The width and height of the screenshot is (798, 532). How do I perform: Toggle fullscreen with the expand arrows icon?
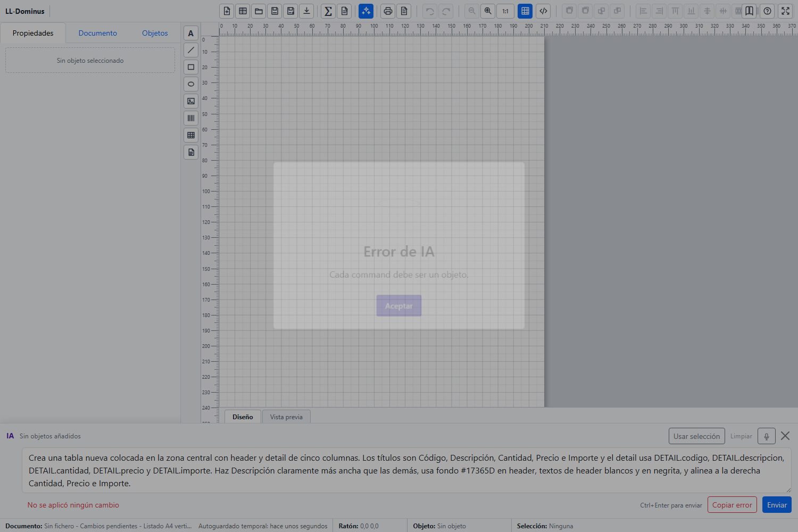785,11
